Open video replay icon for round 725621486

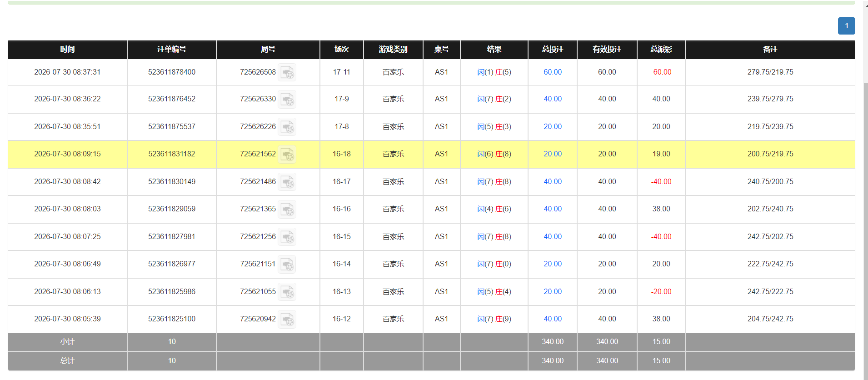[x=287, y=182]
